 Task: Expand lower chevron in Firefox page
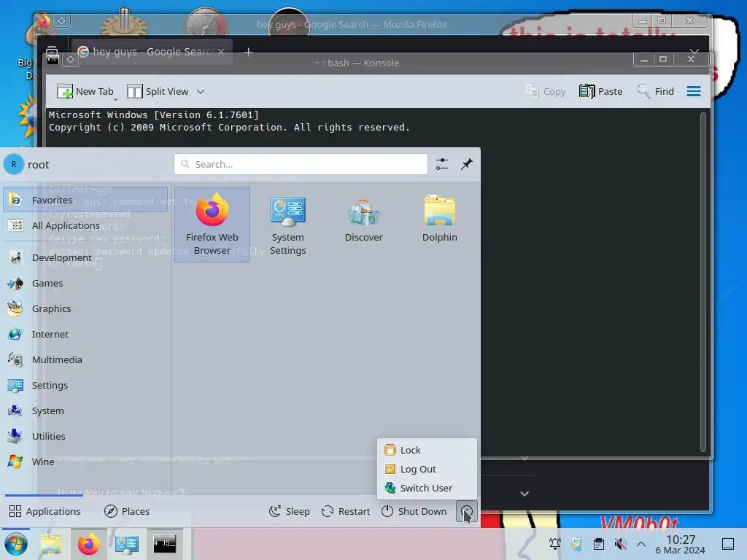525,494
